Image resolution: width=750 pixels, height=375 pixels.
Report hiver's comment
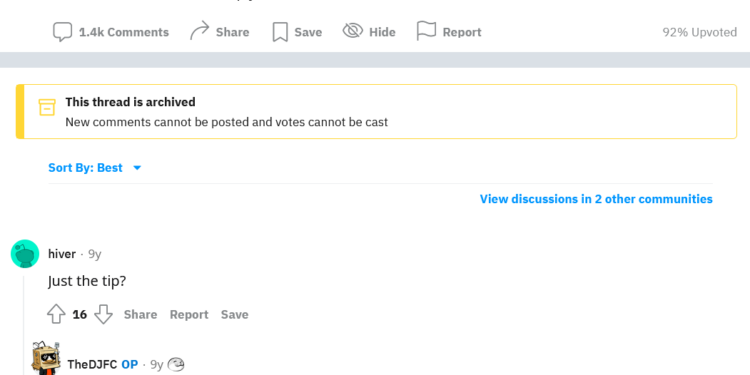(189, 314)
